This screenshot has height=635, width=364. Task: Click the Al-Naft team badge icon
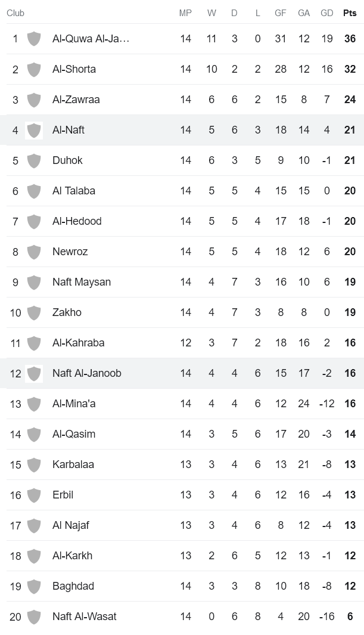tap(34, 130)
